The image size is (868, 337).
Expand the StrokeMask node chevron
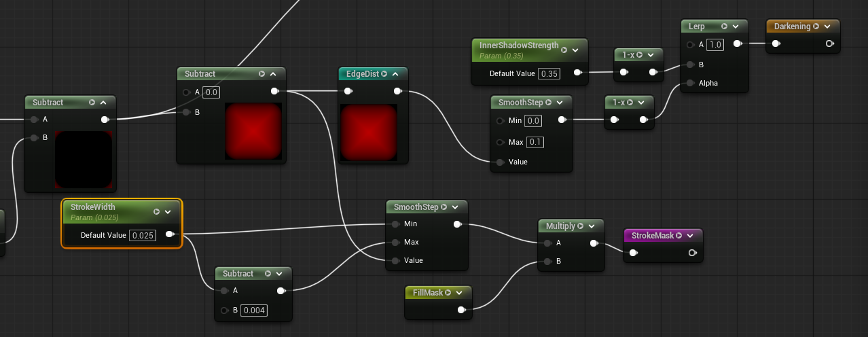pos(690,235)
